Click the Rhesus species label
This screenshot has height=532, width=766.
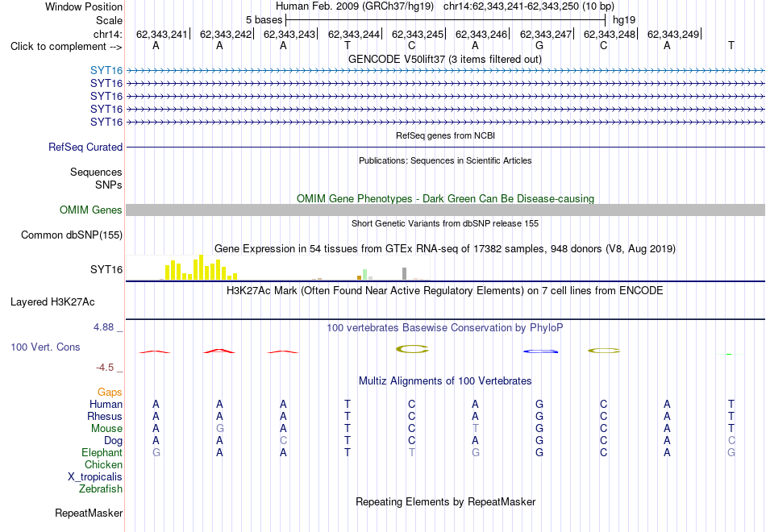[105, 417]
